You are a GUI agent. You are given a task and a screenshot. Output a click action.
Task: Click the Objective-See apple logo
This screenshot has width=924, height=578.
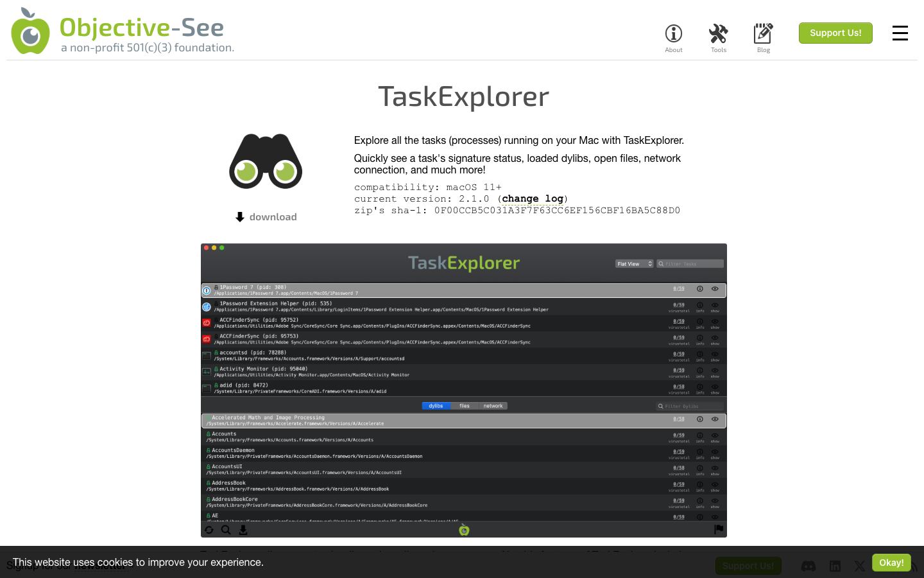click(30, 31)
